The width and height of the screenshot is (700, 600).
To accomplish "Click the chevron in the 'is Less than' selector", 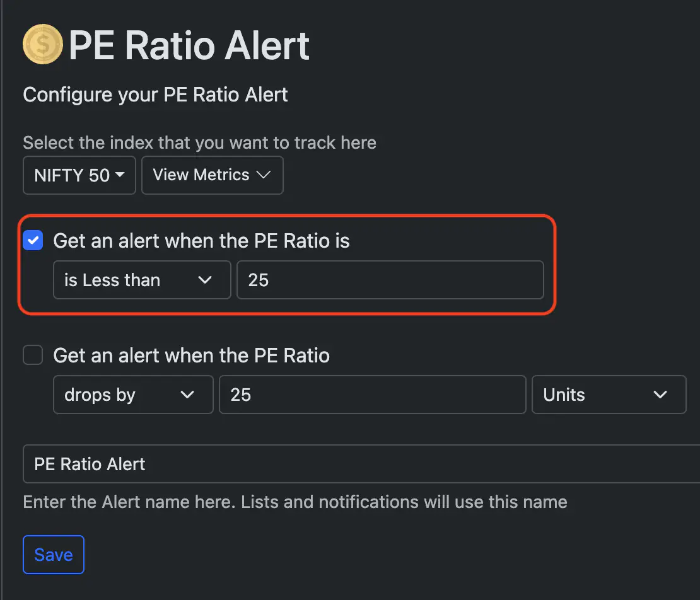I will tap(205, 280).
